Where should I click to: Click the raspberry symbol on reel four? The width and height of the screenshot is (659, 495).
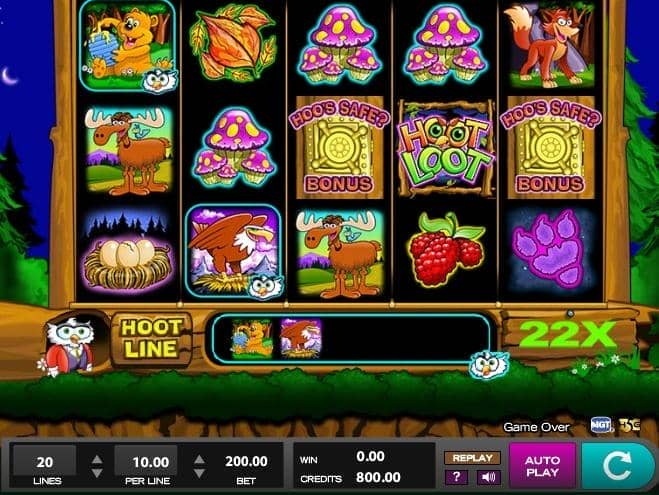pos(445,250)
